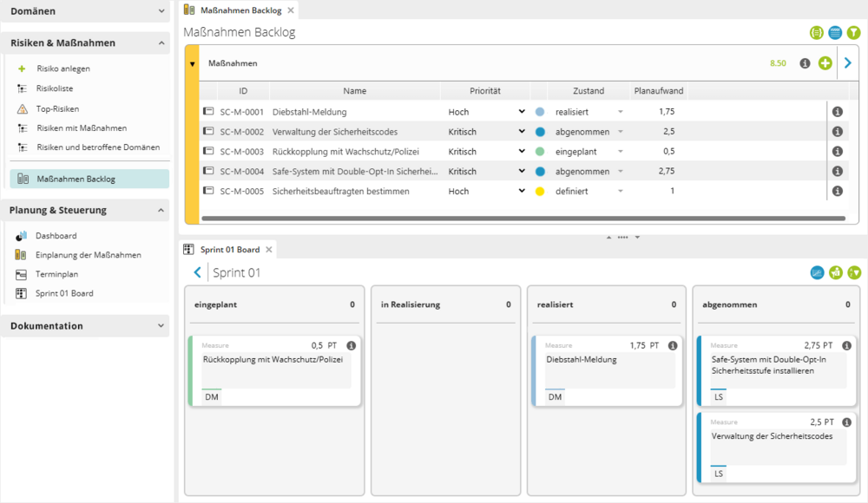Open Zustand dropdown for SC-M-0003 eingeplant
This screenshot has height=503, width=868.
pos(620,152)
